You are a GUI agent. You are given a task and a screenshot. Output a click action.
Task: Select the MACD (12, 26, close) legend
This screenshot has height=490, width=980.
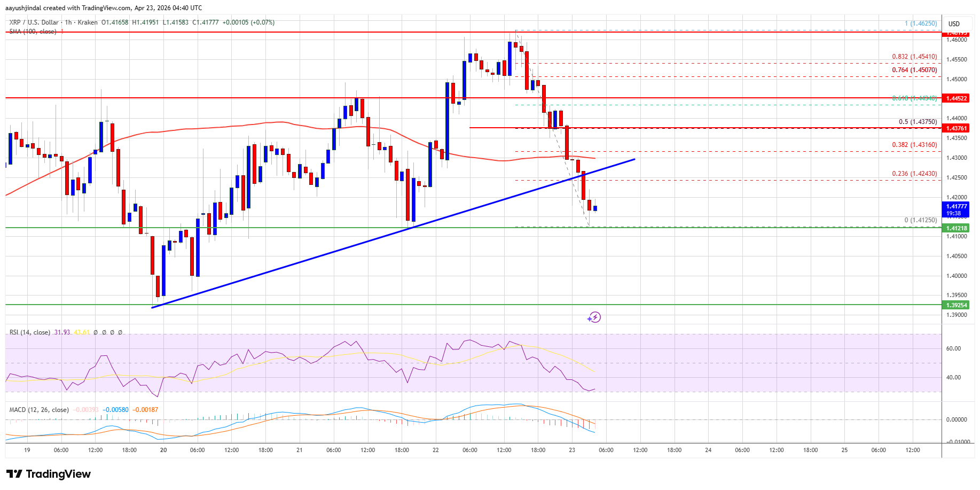39,410
